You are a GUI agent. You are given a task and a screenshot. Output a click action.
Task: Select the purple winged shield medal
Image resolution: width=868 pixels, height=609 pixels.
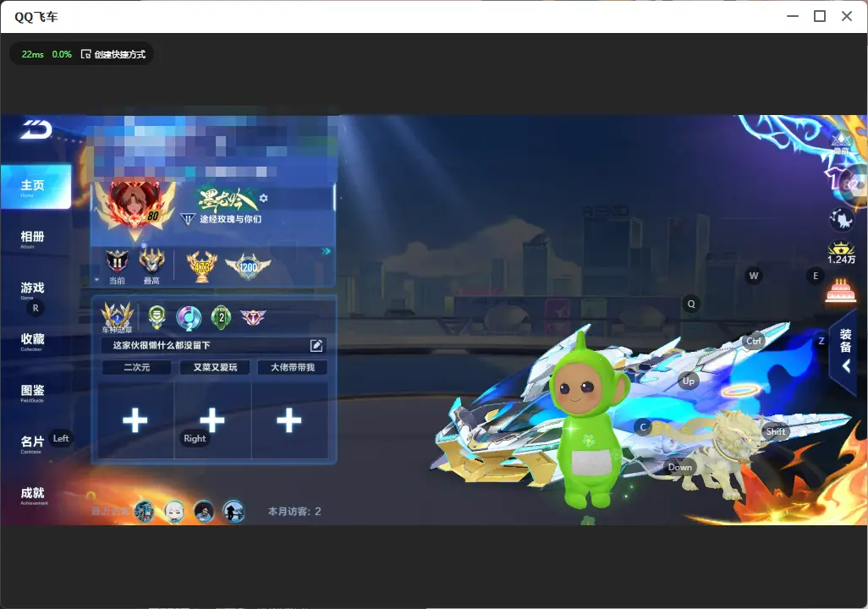tap(253, 317)
